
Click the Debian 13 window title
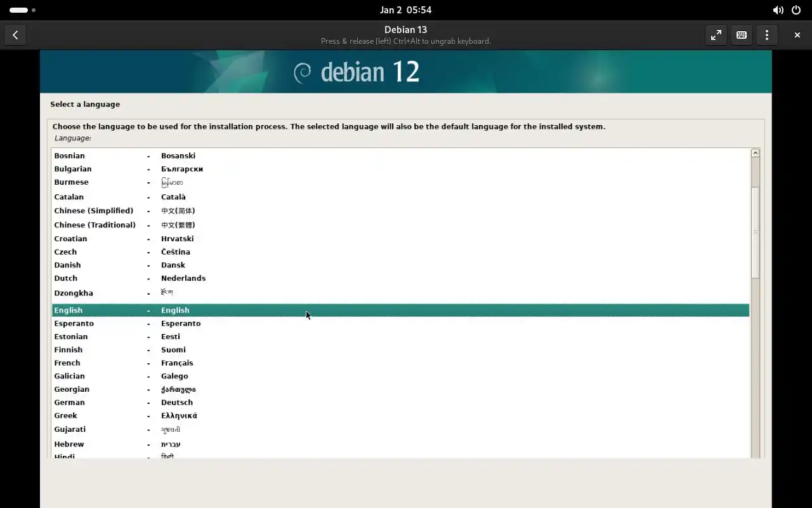pos(405,30)
